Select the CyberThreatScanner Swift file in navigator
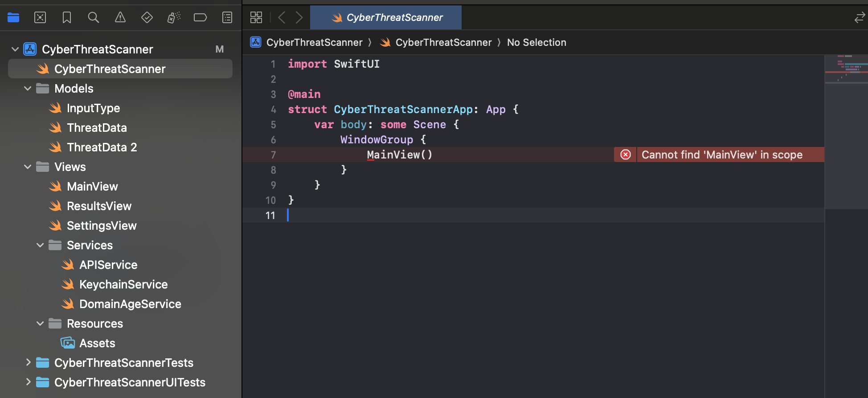Image resolution: width=868 pixels, height=398 pixels. (120, 69)
